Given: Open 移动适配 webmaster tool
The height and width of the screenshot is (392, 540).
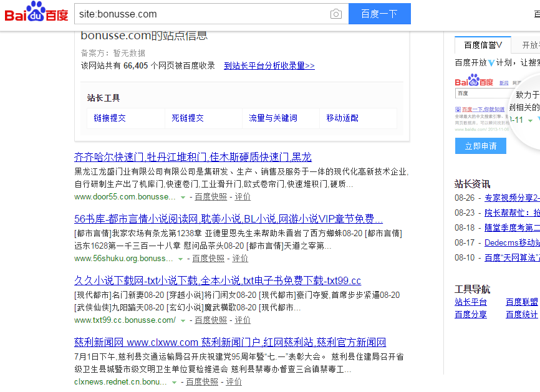Looking at the screenshot, I should [342, 118].
